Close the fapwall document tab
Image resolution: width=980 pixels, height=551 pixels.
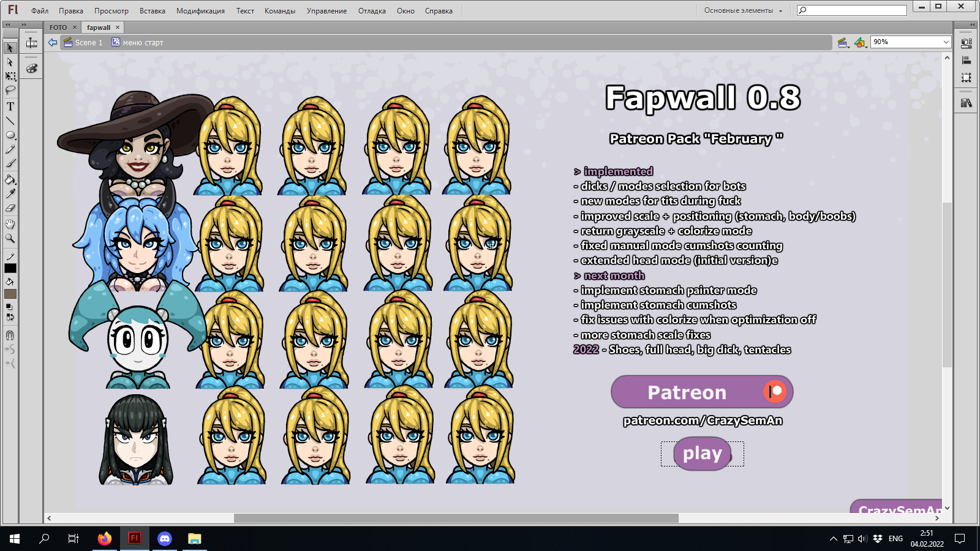click(118, 27)
